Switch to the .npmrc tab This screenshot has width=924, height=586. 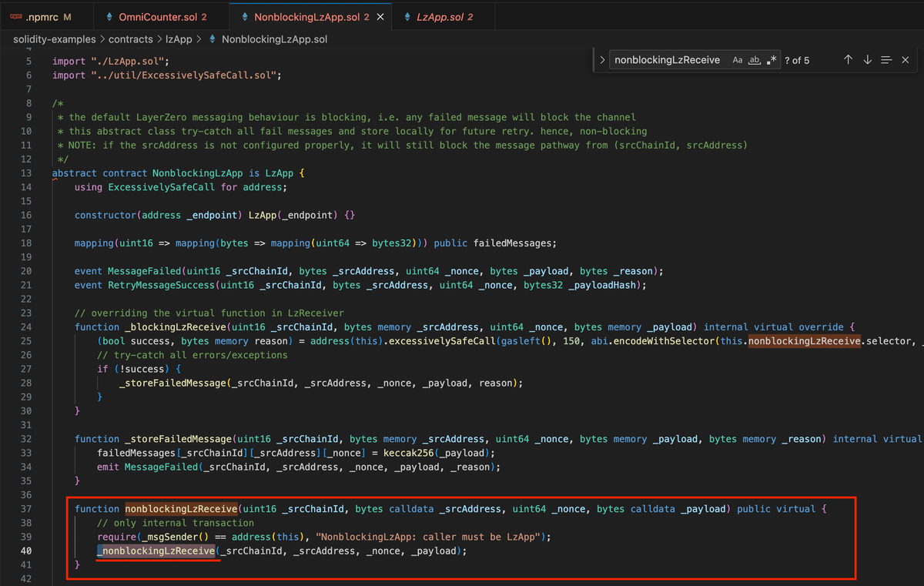point(46,17)
